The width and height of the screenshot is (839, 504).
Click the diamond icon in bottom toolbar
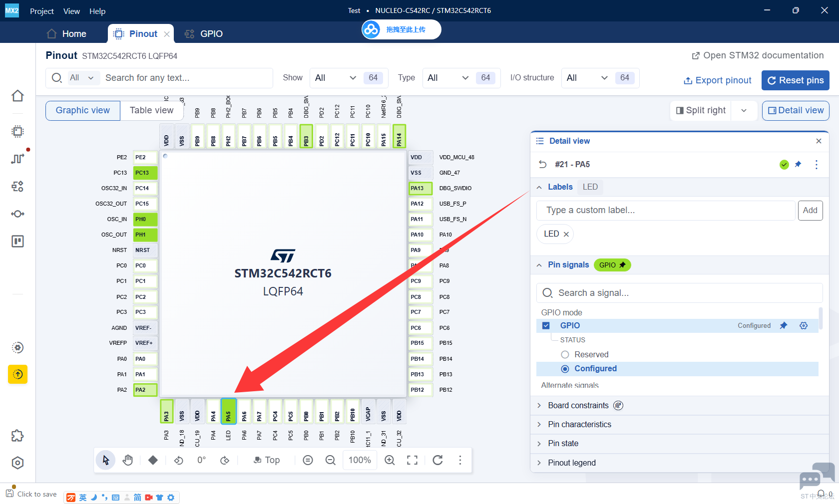153,460
